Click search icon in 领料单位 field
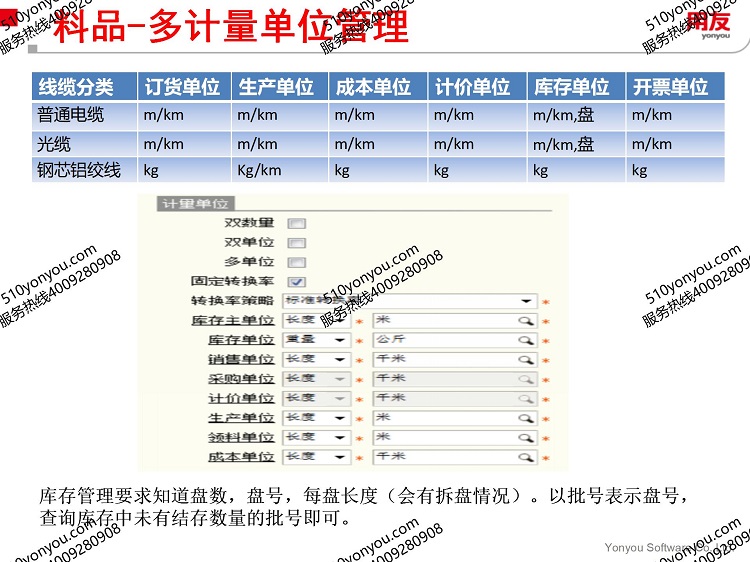The width and height of the screenshot is (750, 562). [x=526, y=438]
